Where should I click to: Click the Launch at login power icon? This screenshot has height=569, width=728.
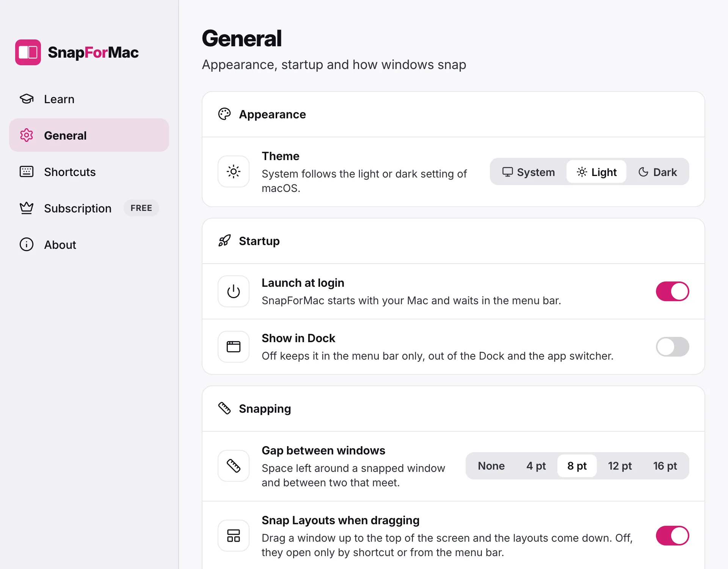click(234, 291)
